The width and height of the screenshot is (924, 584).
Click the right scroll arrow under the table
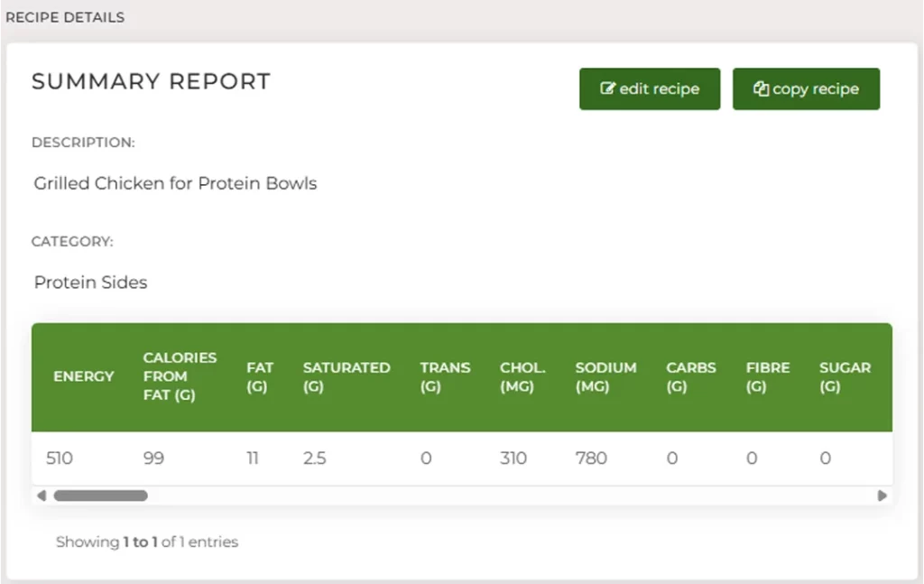(x=882, y=496)
